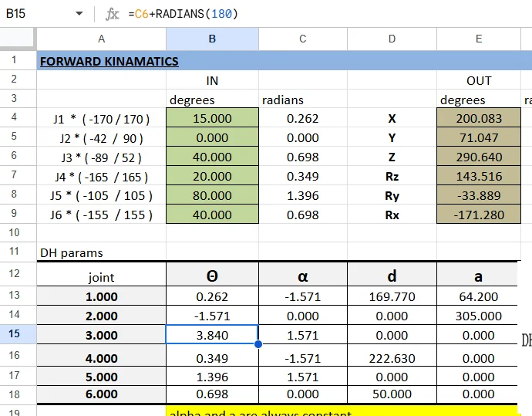Viewport: 532px width, 416px height.
Task: Select column C header
Action: click(303, 39)
